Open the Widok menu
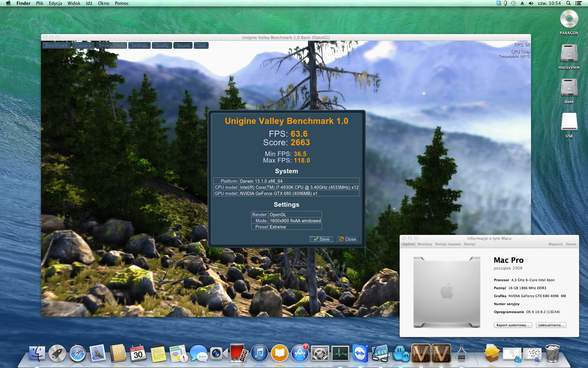 [x=74, y=3]
